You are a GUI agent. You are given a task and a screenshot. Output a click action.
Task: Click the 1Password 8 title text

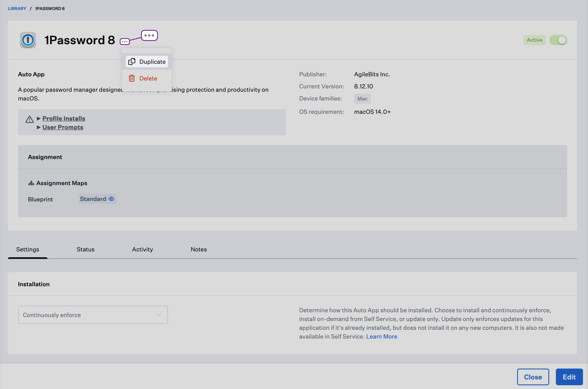(x=80, y=40)
